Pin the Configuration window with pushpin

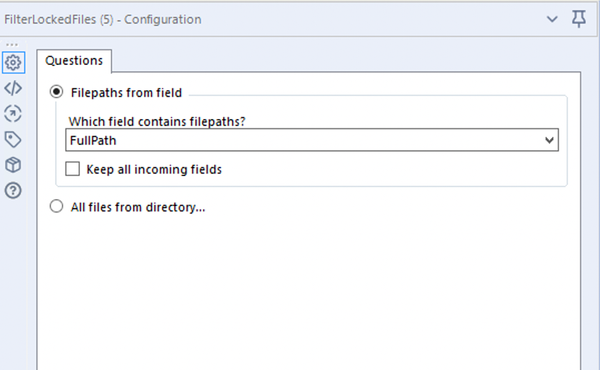(579, 19)
